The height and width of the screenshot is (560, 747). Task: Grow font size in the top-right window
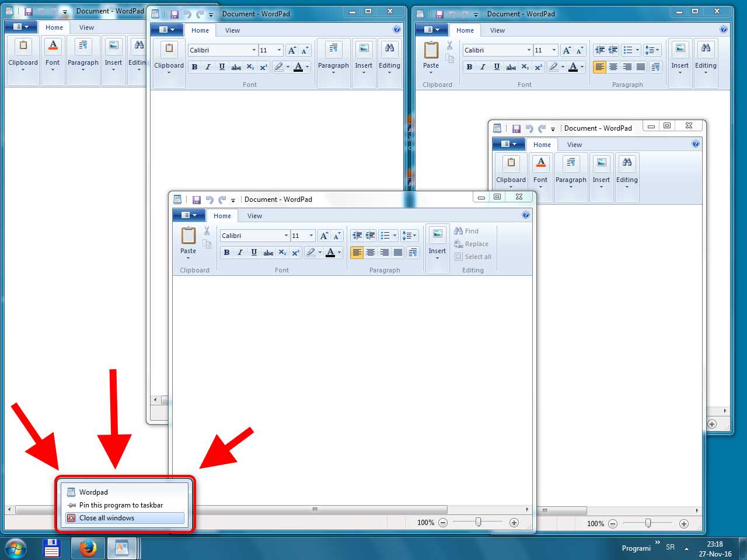(x=567, y=50)
